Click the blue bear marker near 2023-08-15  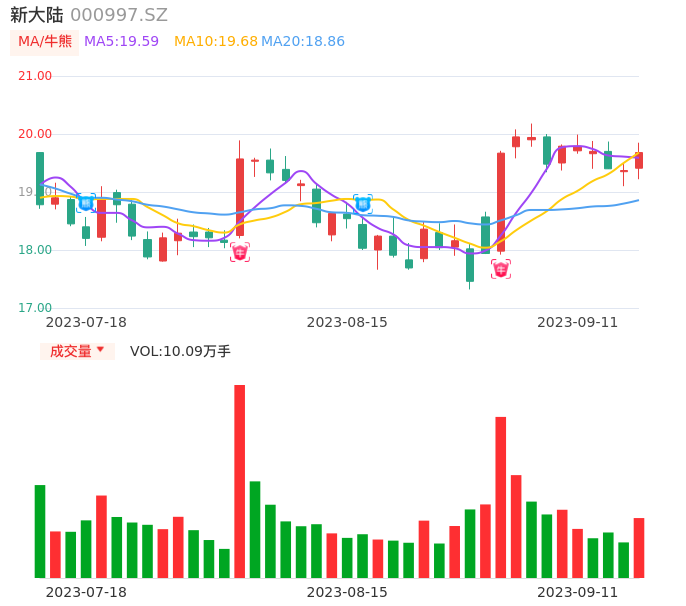click(x=363, y=204)
